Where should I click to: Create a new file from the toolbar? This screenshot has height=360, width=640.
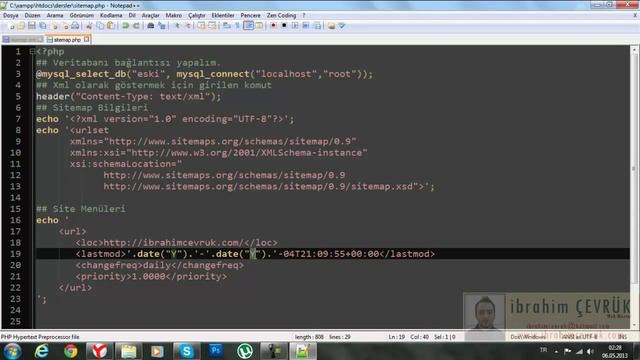click(11, 26)
